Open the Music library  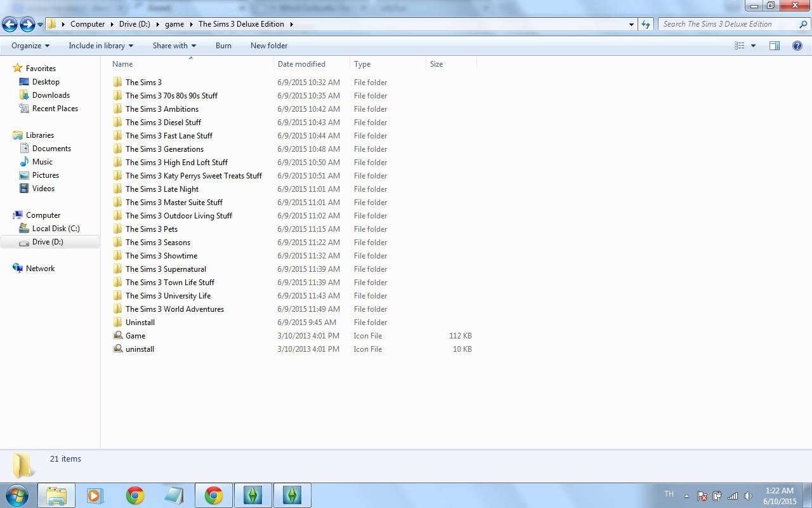[43, 162]
